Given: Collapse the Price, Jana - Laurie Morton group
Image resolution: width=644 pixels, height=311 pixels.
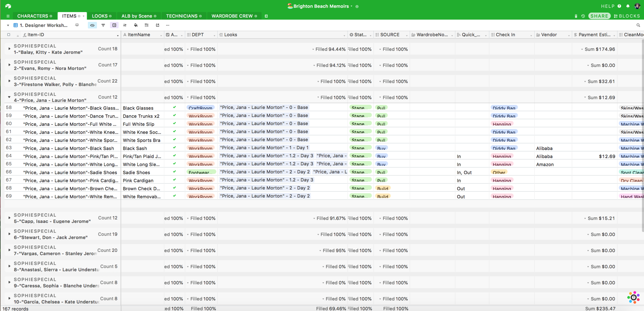Looking at the screenshot, I should coord(9,97).
